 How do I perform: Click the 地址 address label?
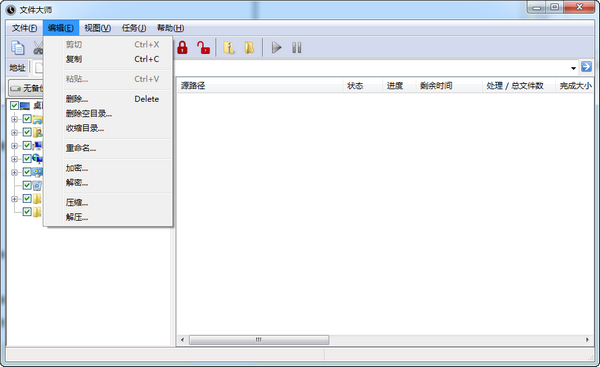(x=17, y=68)
